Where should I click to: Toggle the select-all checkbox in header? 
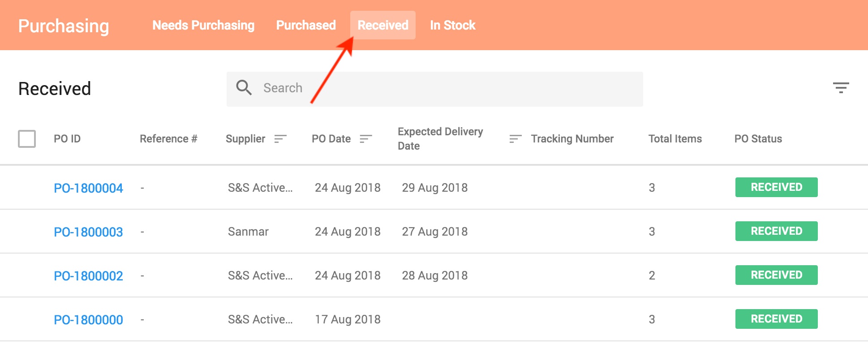26,139
